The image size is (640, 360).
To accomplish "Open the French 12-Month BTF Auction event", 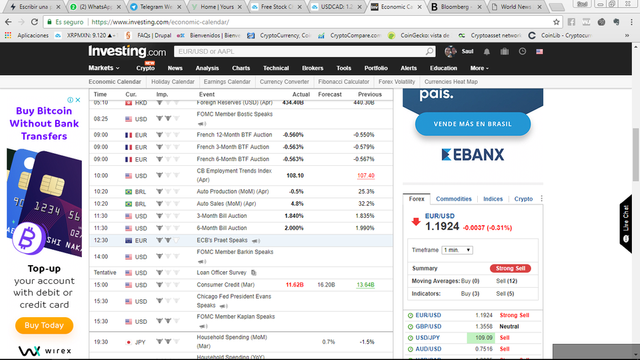I will [234, 135].
